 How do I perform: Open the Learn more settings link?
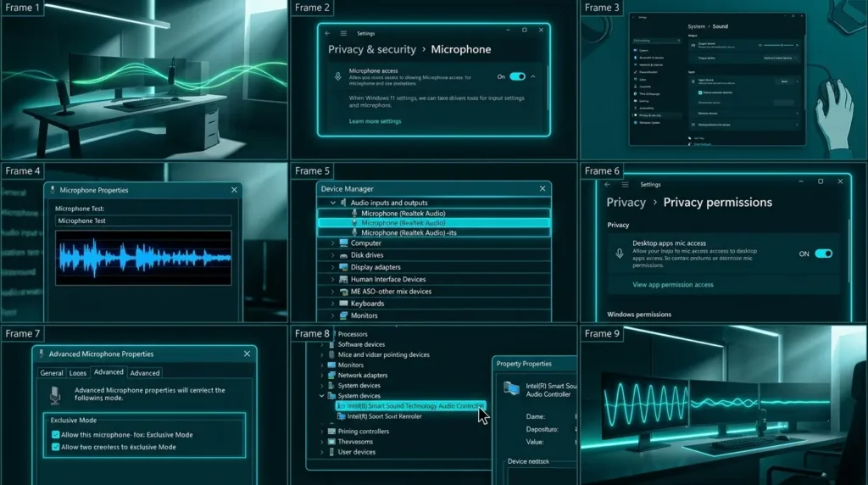[x=375, y=121]
